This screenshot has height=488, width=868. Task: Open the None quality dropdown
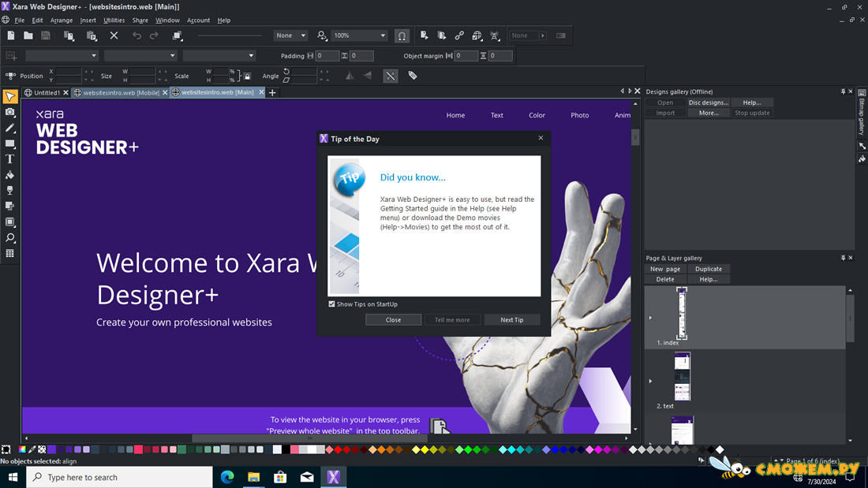(x=290, y=35)
